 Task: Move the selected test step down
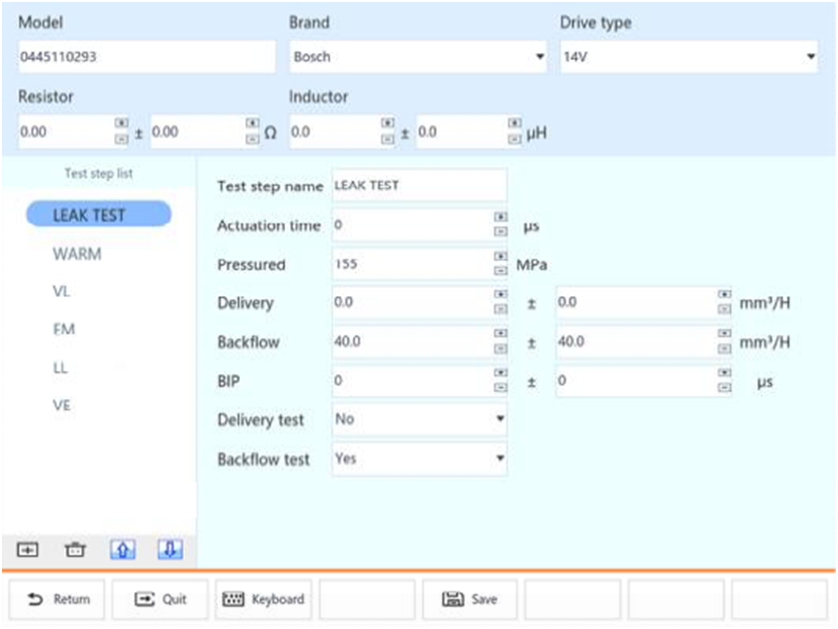169,549
